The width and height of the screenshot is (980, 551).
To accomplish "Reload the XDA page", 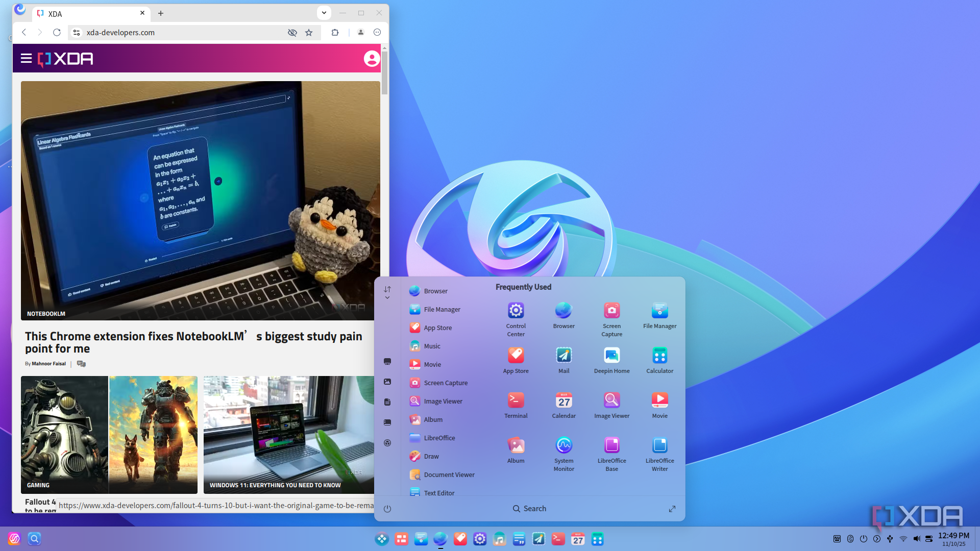I will click(x=57, y=33).
